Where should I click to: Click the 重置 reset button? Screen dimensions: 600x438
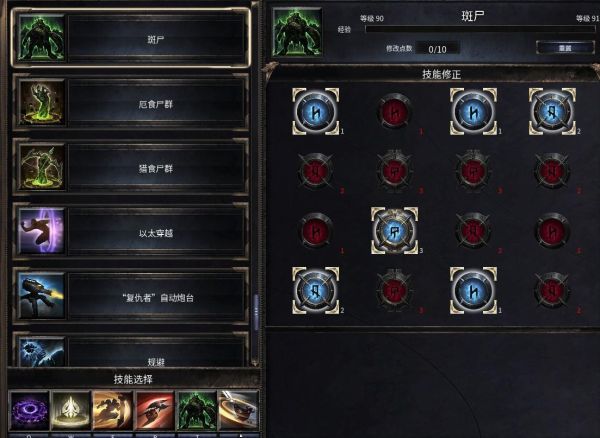(565, 48)
